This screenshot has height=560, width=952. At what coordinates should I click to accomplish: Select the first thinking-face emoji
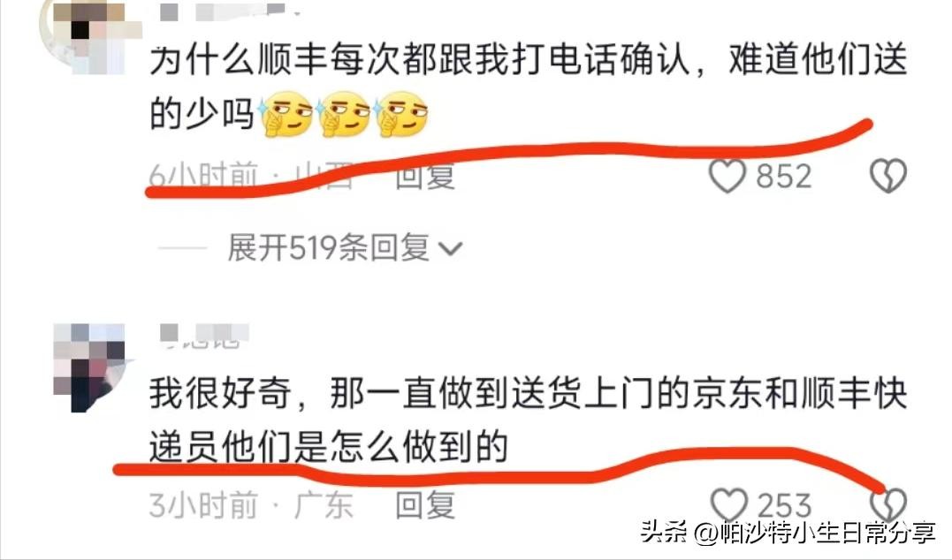click(286, 114)
